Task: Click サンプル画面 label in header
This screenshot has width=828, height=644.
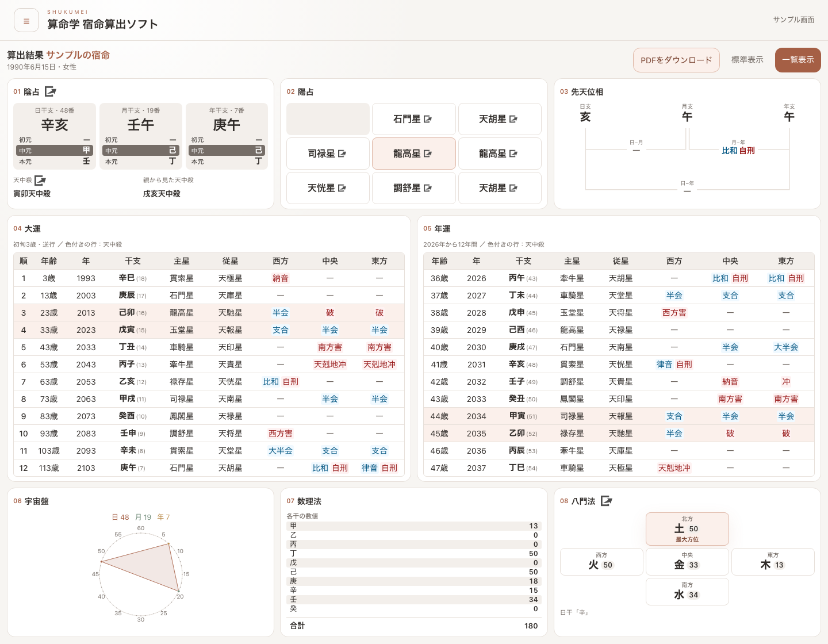Action: tap(793, 20)
